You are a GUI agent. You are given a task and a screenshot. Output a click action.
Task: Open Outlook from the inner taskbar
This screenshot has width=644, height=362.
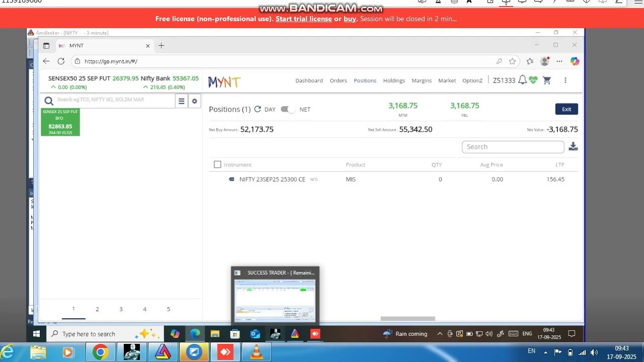tap(255, 334)
